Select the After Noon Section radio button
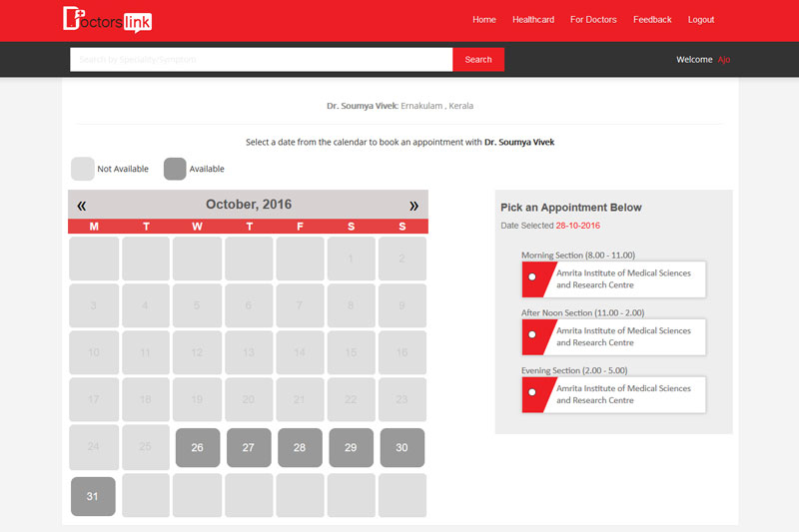 point(532,335)
